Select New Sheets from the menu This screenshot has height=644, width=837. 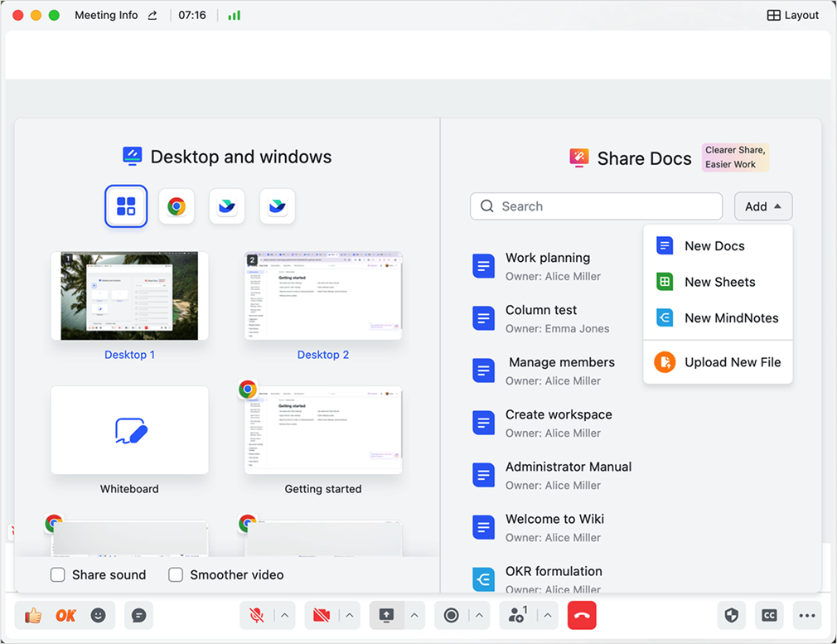pyautogui.click(x=719, y=282)
